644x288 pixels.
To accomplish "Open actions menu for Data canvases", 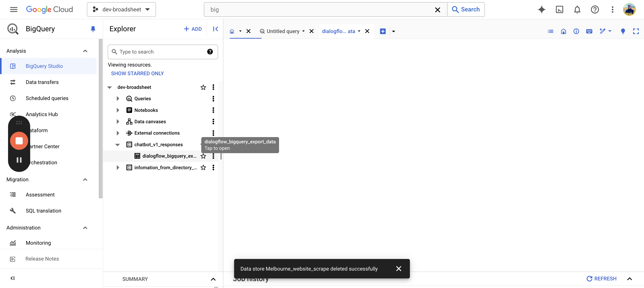I will click(213, 121).
